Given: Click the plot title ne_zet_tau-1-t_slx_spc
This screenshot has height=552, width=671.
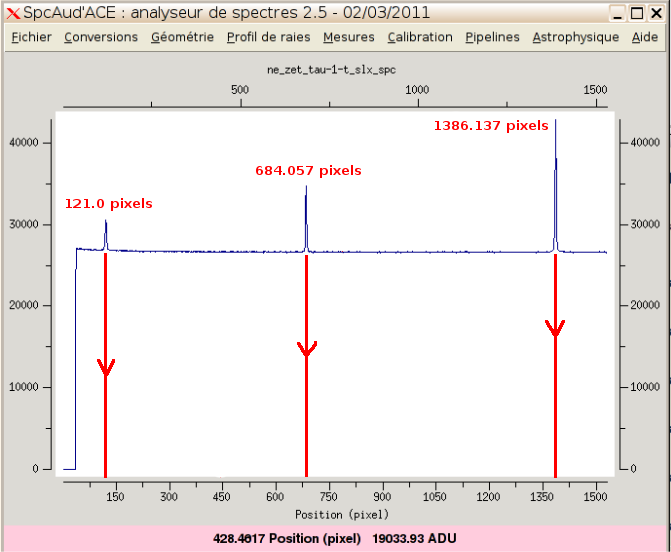Looking at the screenshot, I should [x=331, y=70].
